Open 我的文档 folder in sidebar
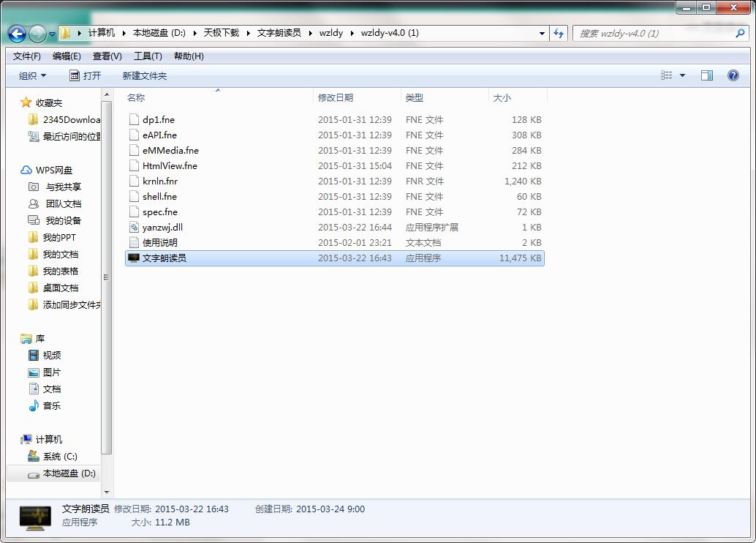756x543 pixels. click(x=53, y=255)
